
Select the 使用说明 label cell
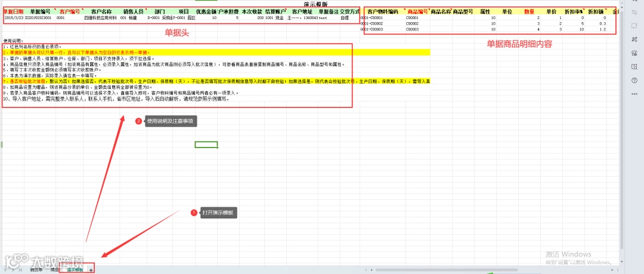point(14,41)
